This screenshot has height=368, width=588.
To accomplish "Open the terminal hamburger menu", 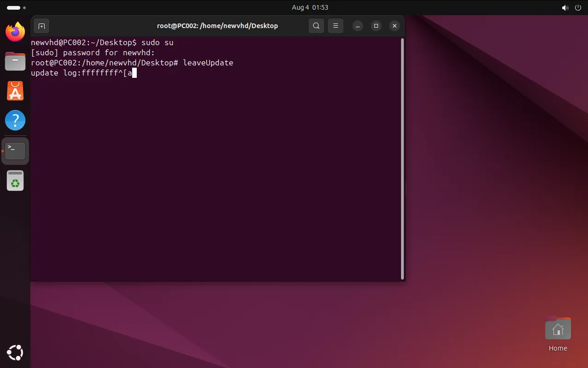I will tap(336, 26).
